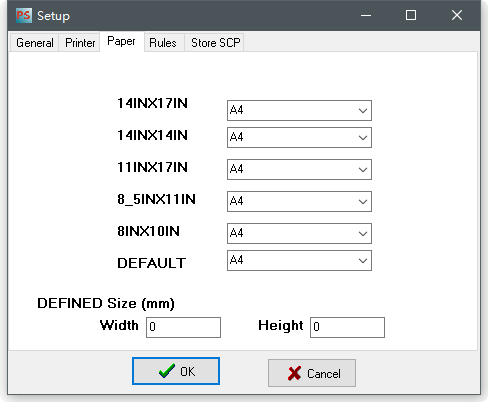
Task: Open the 11INX17IN paper dropdown
Action: click(x=299, y=169)
